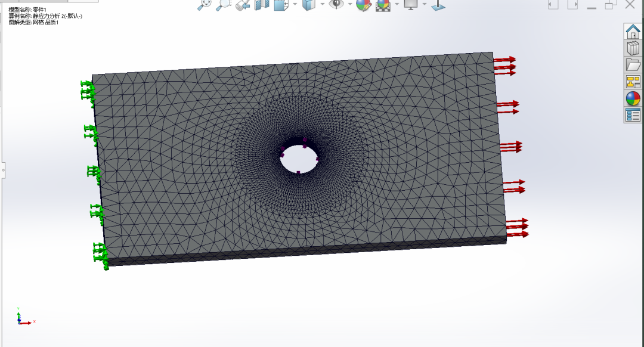This screenshot has height=347, width=644.
Task: Click the Previous View icon
Action: coord(243,5)
